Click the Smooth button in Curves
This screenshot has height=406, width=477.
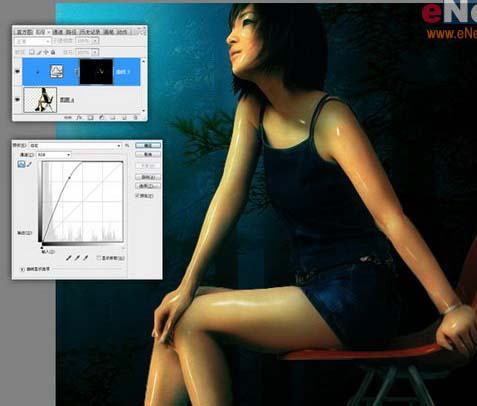tap(148, 166)
